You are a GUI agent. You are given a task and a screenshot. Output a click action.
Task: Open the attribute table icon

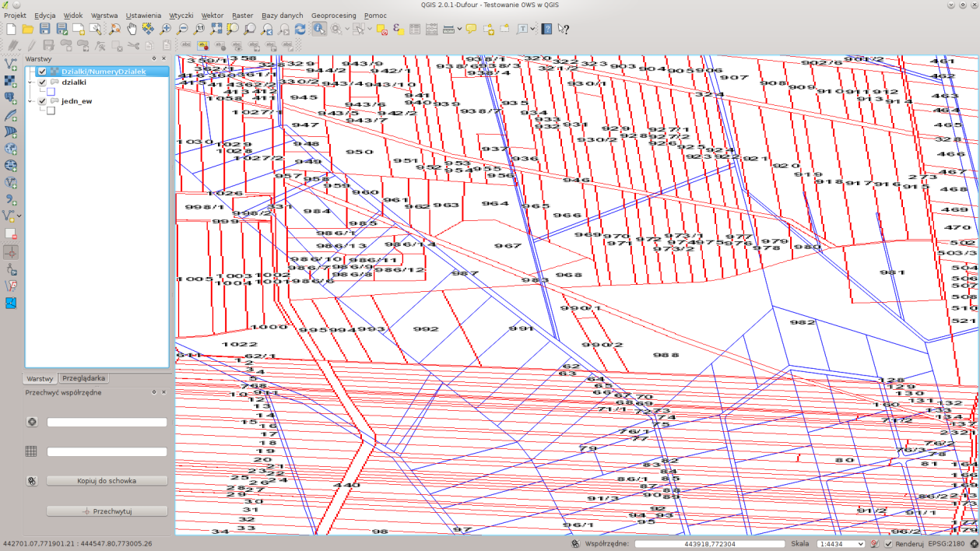(x=415, y=30)
